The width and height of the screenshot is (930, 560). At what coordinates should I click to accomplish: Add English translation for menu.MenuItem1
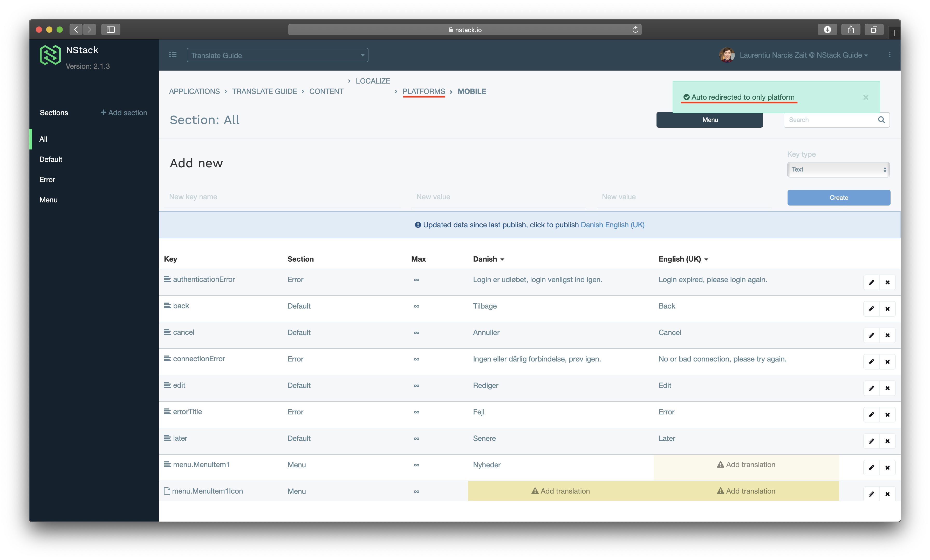point(746,465)
